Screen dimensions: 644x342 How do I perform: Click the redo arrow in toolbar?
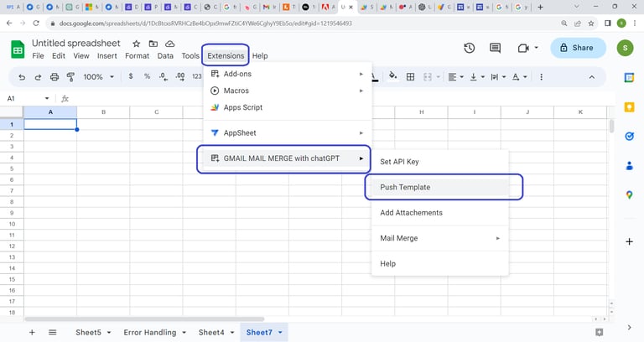pyautogui.click(x=38, y=77)
